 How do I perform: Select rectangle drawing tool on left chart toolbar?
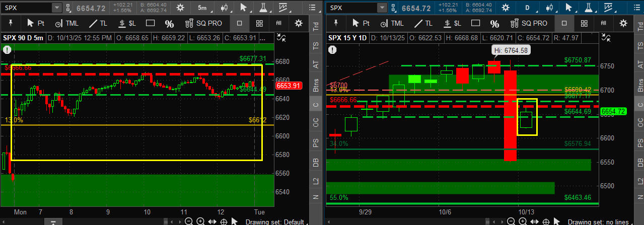[x=150, y=23]
